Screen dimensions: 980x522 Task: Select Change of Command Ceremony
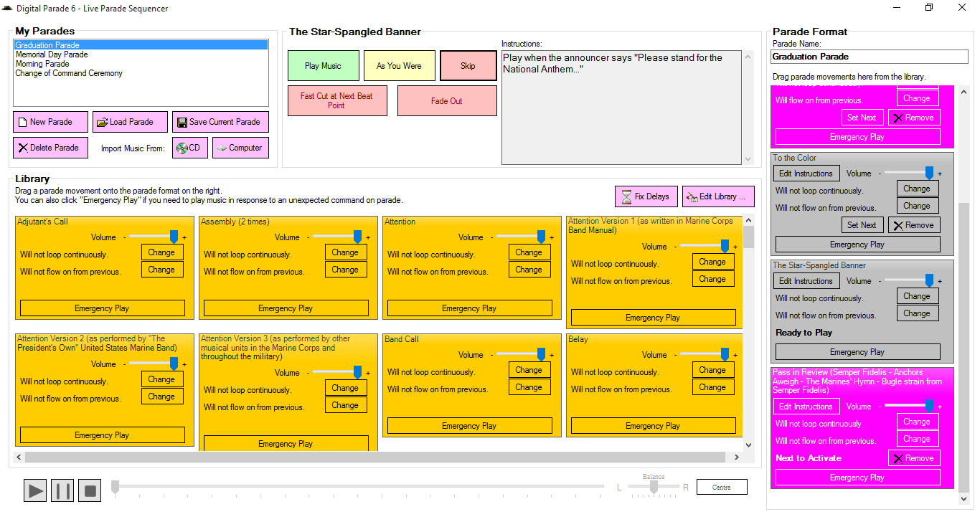click(69, 73)
